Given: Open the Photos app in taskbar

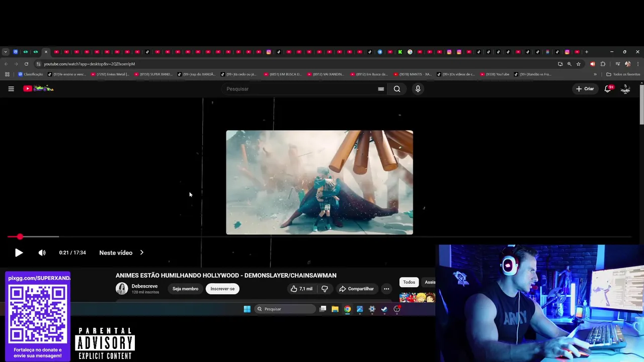Looking at the screenshot, I should [x=360, y=309].
